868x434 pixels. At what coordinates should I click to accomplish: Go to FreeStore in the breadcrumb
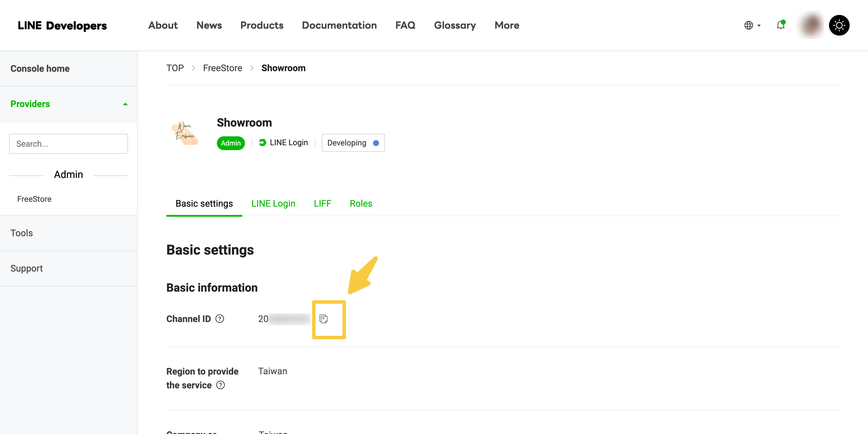[222, 68]
